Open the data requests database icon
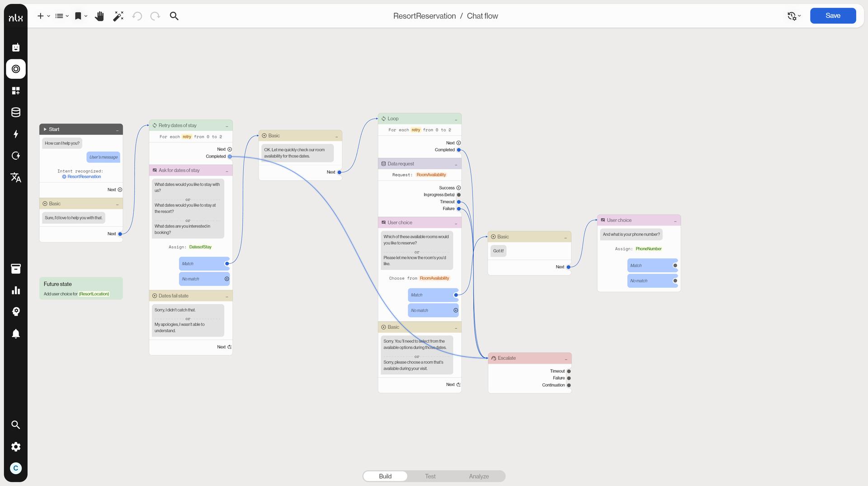 click(x=16, y=112)
